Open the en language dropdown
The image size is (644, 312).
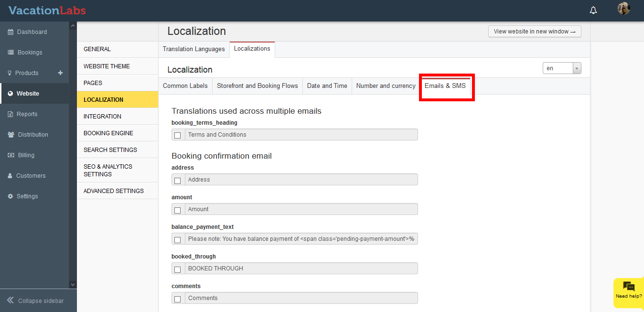coord(562,68)
